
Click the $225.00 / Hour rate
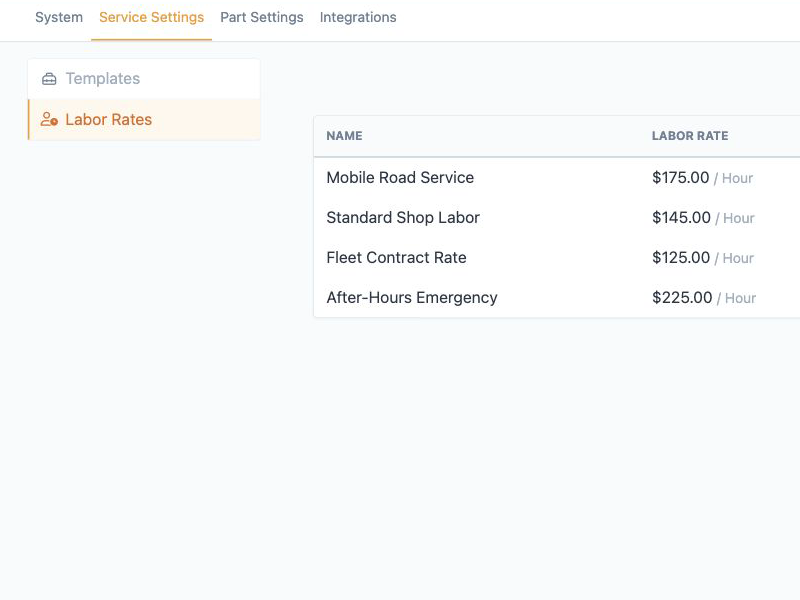point(704,297)
